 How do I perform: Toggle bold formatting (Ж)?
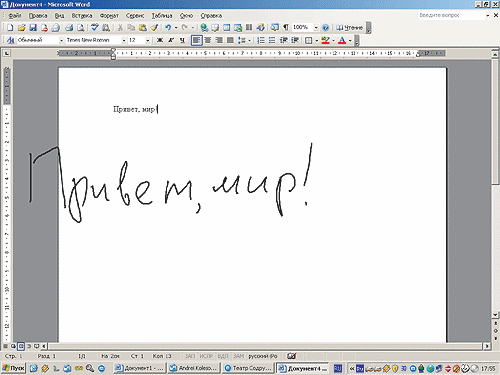click(160, 40)
